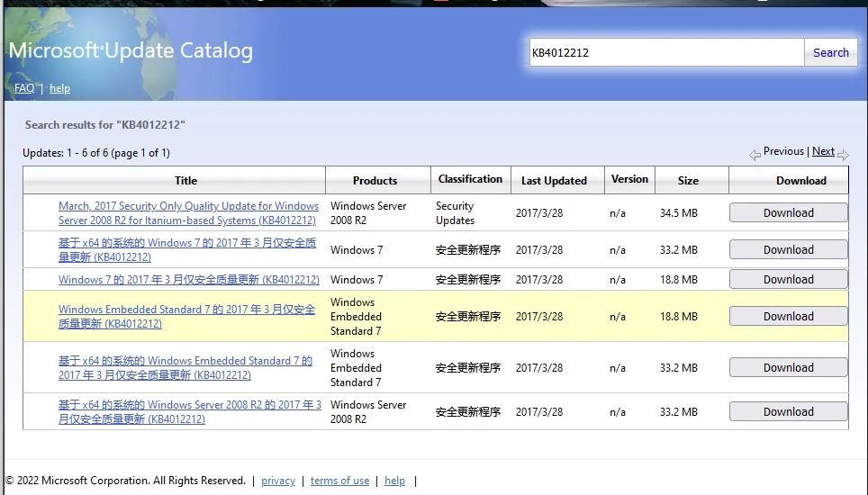Download Windows 7 x64 33.2 MB update
The image size is (868, 495).
point(788,250)
